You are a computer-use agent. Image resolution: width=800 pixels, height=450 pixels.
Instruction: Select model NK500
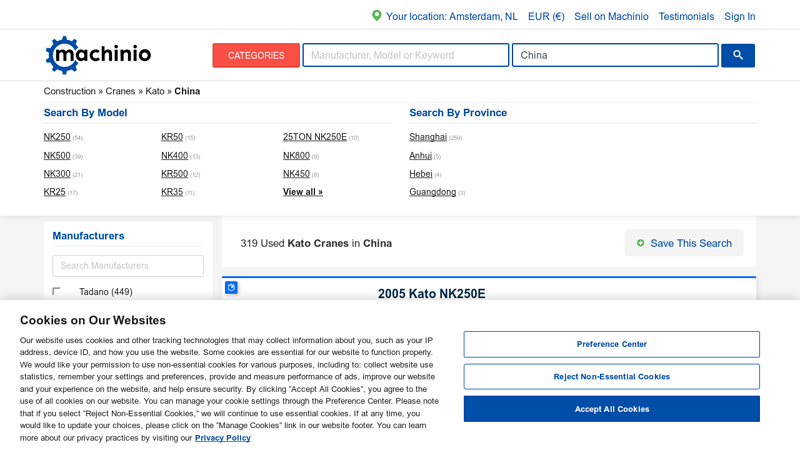57,156
